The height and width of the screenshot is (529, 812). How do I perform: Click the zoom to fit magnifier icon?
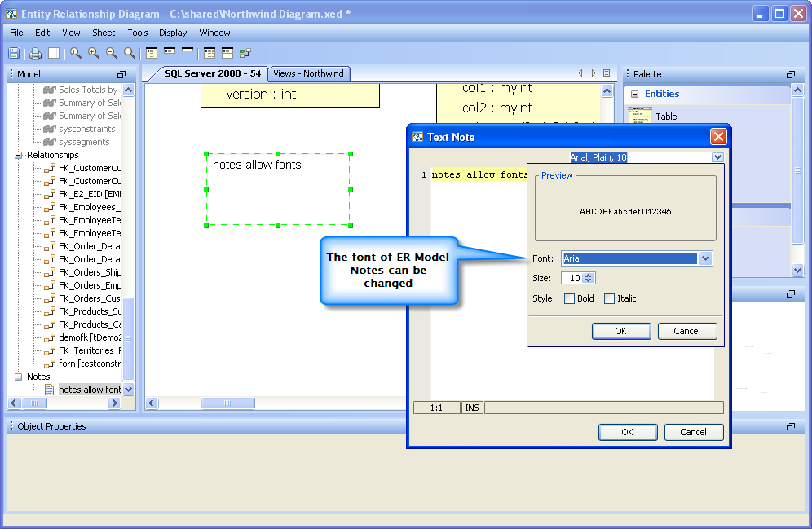pyautogui.click(x=130, y=53)
